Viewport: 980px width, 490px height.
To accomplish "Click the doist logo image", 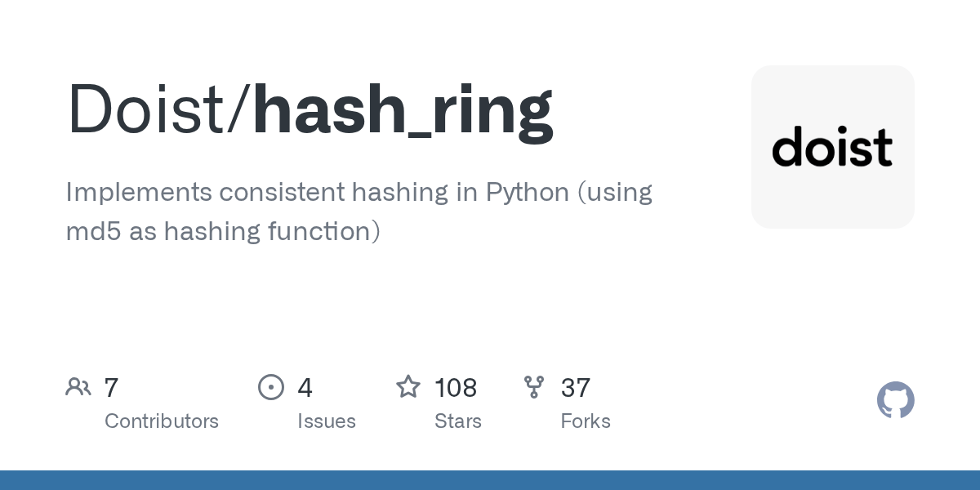I will point(832,147).
